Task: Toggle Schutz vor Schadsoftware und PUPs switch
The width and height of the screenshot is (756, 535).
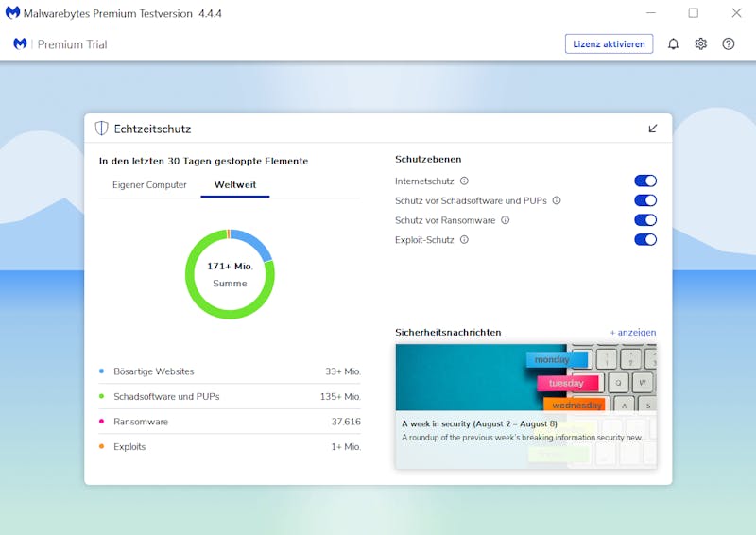Action: coord(645,200)
